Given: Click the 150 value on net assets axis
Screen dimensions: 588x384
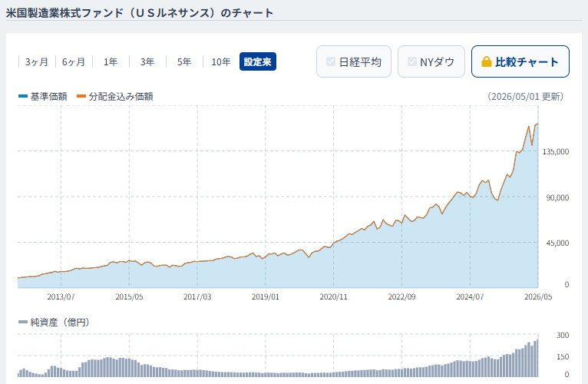Looking at the screenshot, I should [x=563, y=356].
